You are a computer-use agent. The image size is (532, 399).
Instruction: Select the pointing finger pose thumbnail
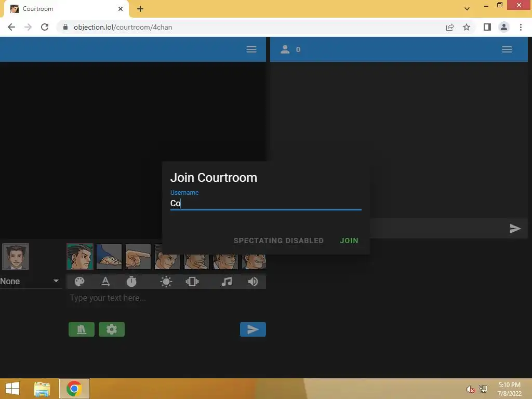click(x=138, y=257)
